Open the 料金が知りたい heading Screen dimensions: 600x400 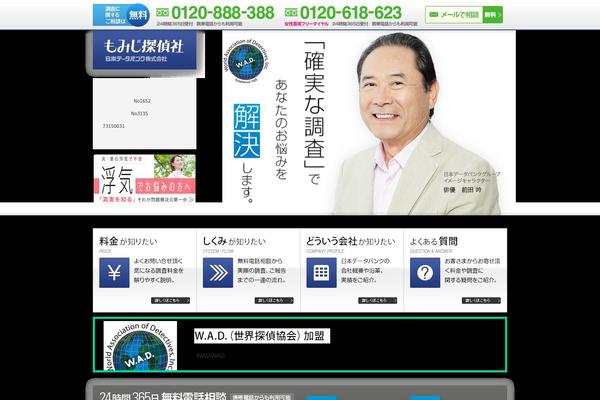(128, 242)
